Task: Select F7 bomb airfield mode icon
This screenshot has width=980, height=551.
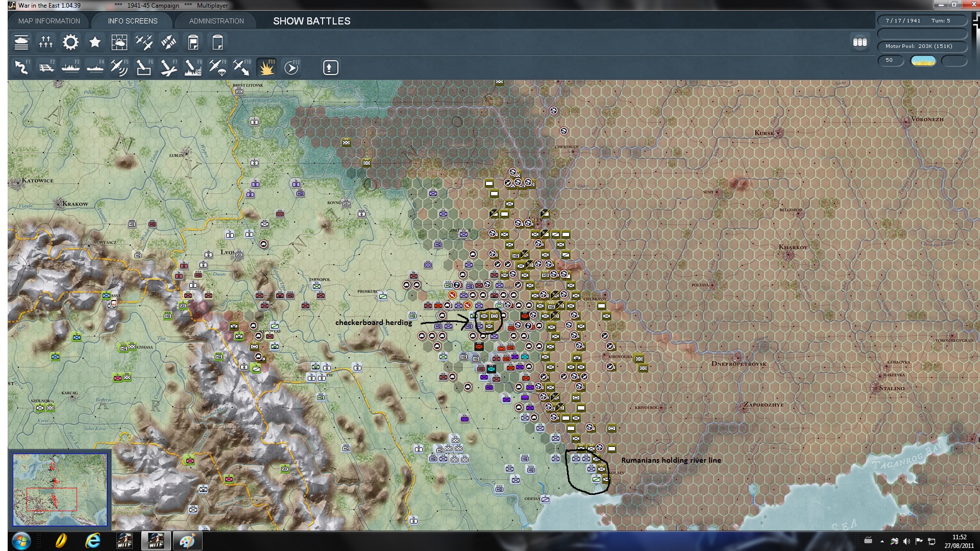Action: (168, 67)
